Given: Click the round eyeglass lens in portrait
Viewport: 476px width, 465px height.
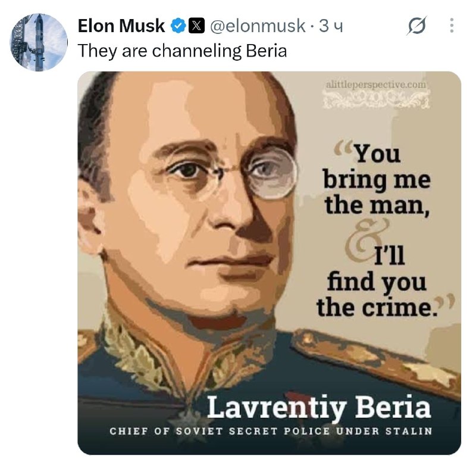Looking at the screenshot, I should 271,174.
